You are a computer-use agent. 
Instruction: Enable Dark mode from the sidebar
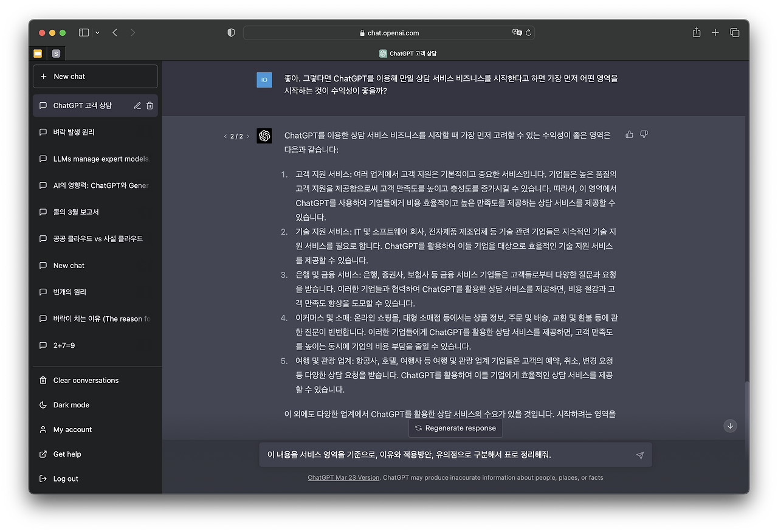pos(71,404)
